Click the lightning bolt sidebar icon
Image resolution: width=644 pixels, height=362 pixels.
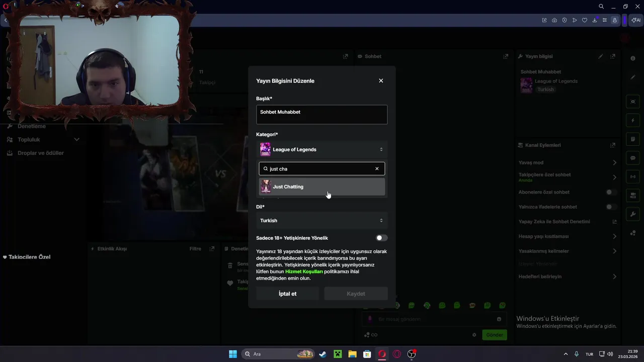(633, 121)
